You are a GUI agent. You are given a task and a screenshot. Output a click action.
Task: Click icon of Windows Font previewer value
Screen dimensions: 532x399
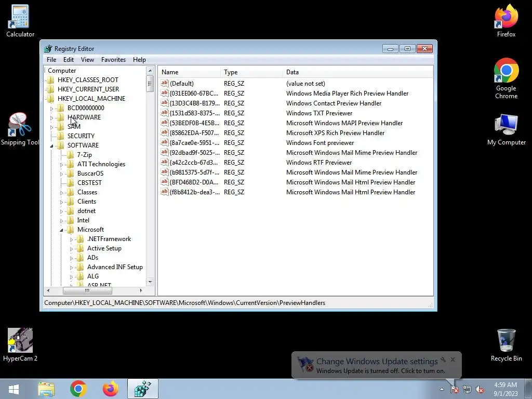pyautogui.click(x=165, y=142)
